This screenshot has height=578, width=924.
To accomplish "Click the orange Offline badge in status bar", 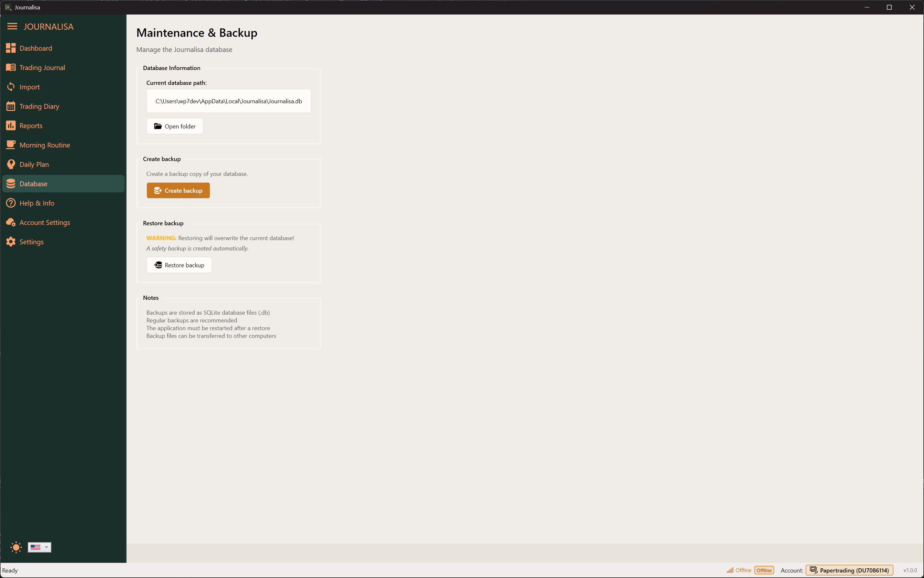I will tap(764, 570).
